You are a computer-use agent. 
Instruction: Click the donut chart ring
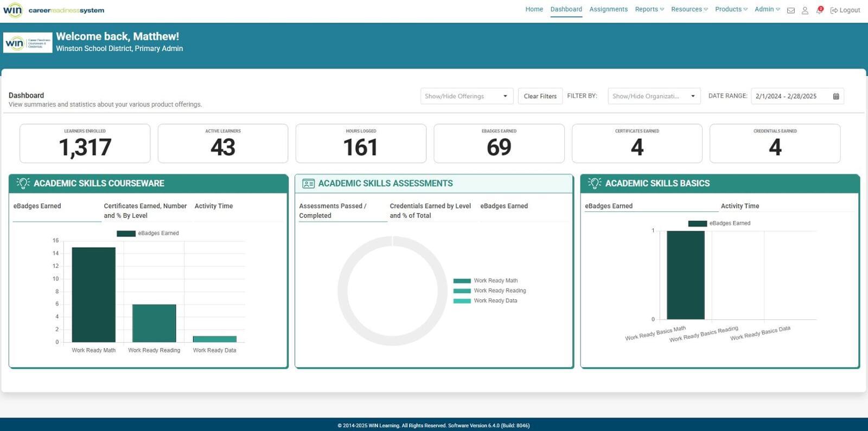[x=342, y=291]
